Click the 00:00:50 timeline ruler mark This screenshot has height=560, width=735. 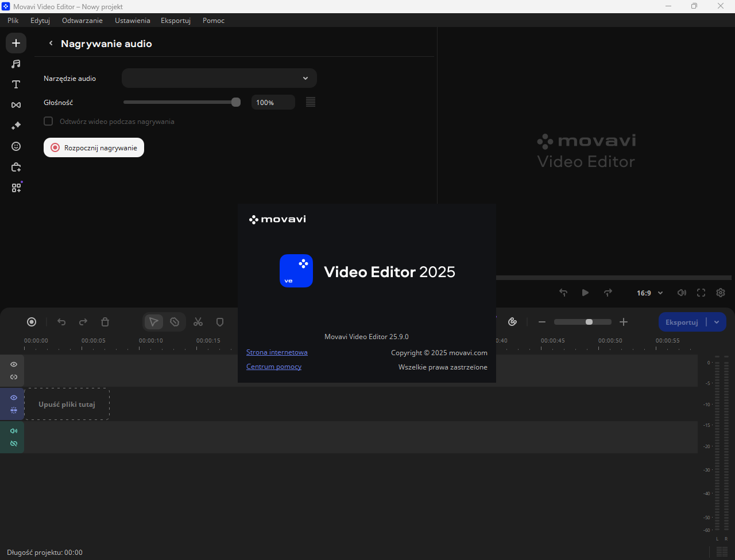610,340
